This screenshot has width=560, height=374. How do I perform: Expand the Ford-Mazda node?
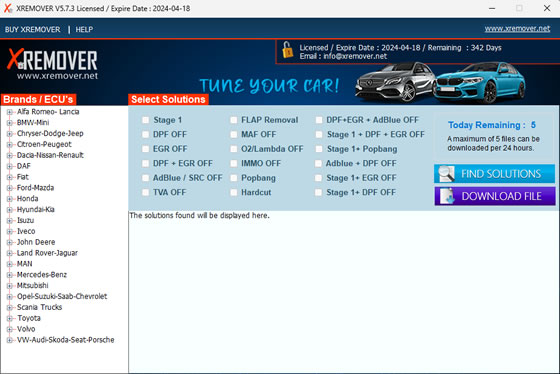click(10, 188)
